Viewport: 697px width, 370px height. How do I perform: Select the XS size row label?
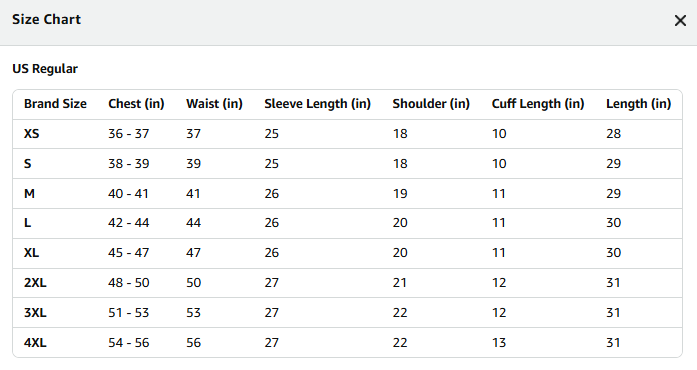[32, 134]
